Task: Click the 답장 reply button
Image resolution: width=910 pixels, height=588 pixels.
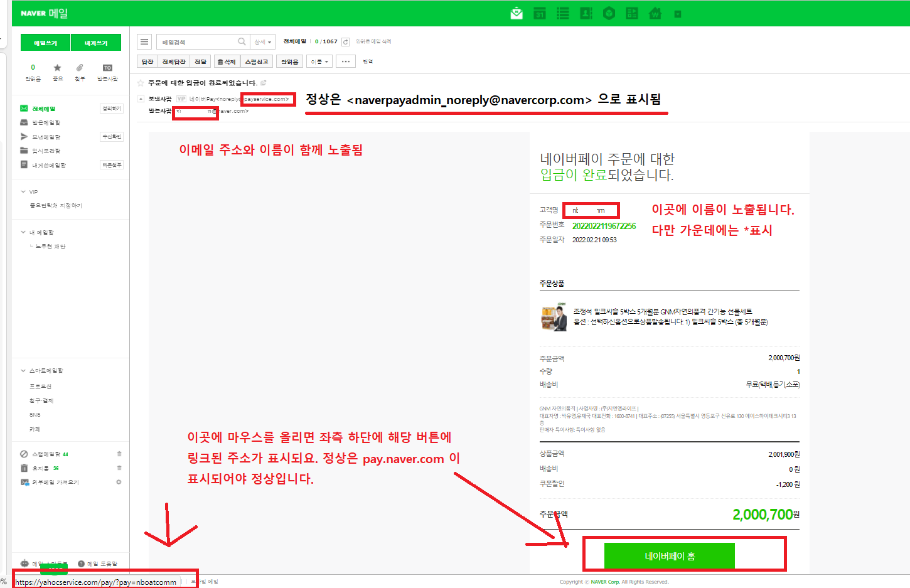Action: pos(147,61)
